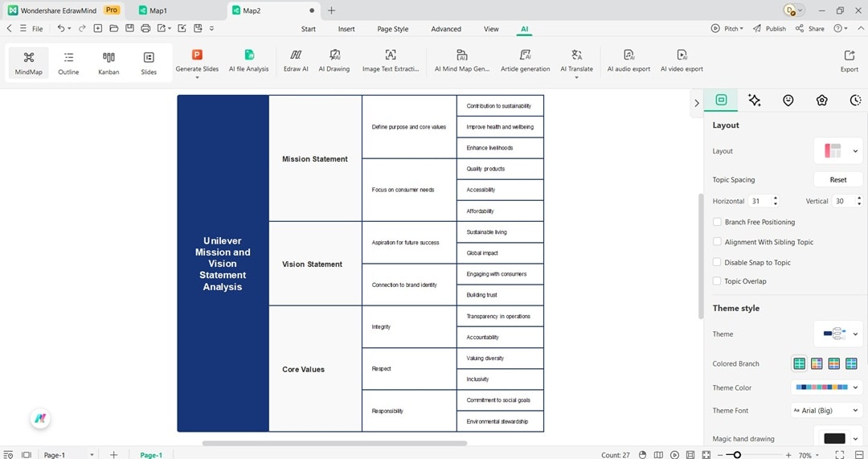Start AI video export

click(x=682, y=61)
